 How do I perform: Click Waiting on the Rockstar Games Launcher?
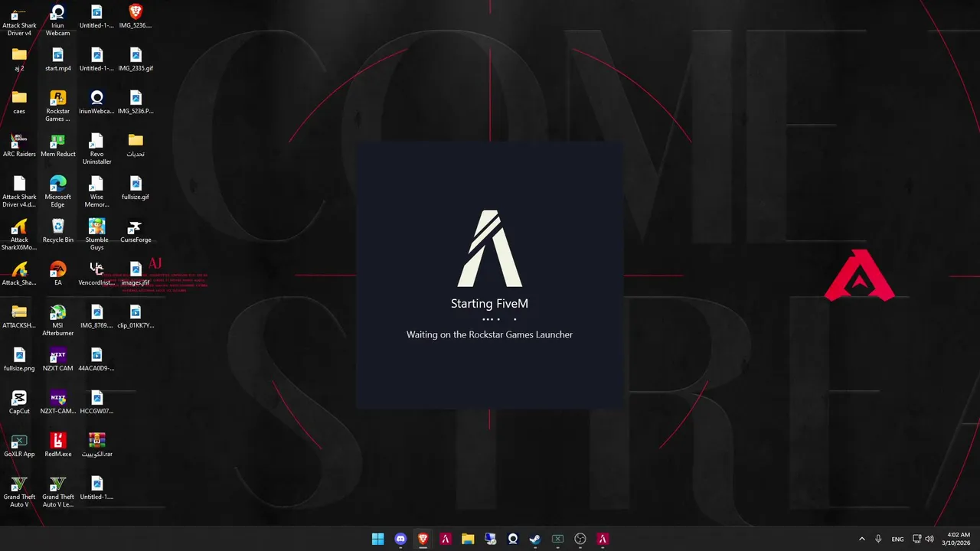[x=489, y=334]
